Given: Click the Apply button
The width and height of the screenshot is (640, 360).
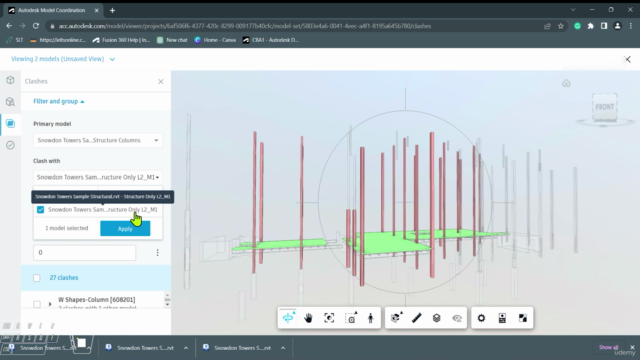Looking at the screenshot, I should [x=125, y=229].
